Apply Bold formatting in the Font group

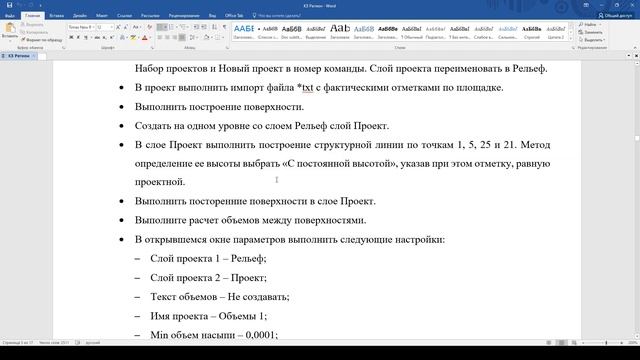71,38
